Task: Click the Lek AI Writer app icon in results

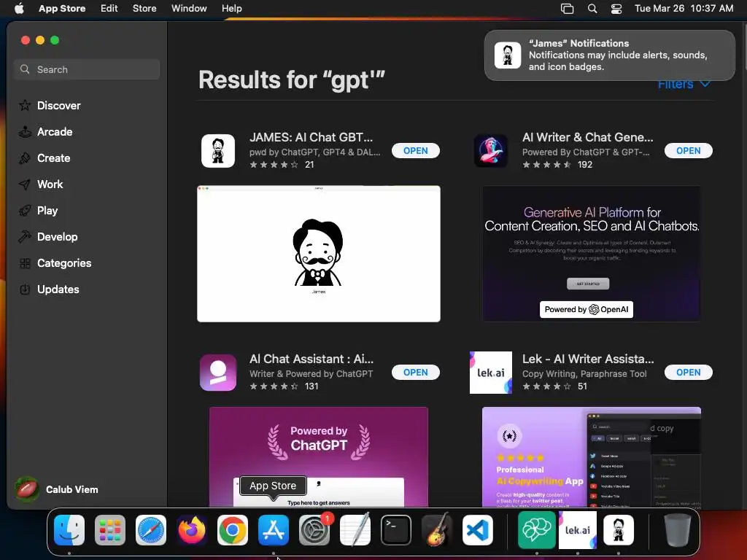Action: tap(491, 373)
